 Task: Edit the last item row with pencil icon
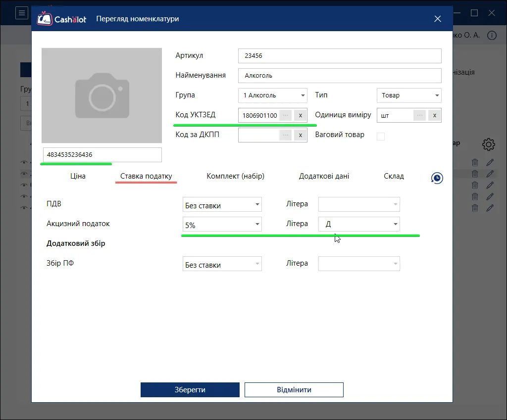490,208
